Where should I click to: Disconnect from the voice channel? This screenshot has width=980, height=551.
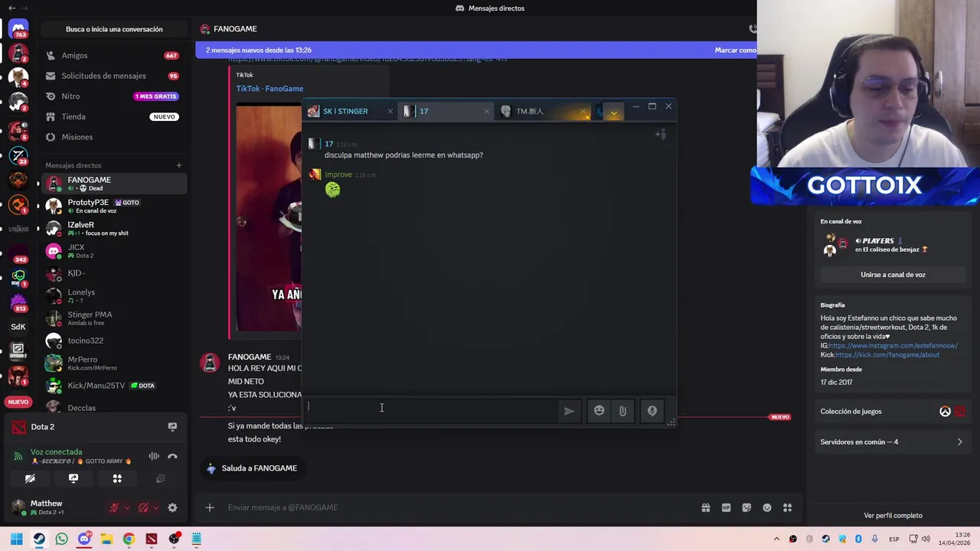pyautogui.click(x=172, y=456)
